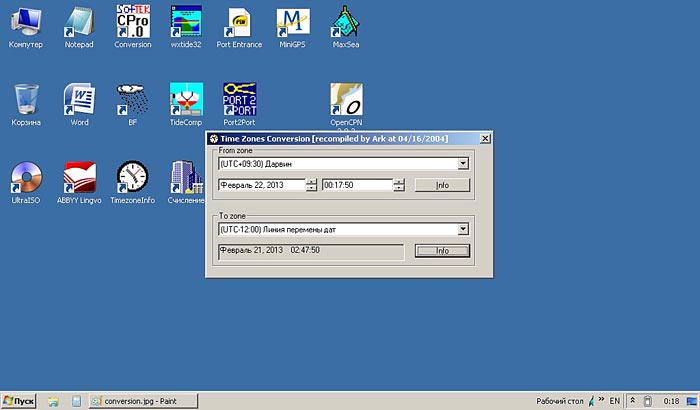Click the show desktop tray icon

click(x=692, y=401)
